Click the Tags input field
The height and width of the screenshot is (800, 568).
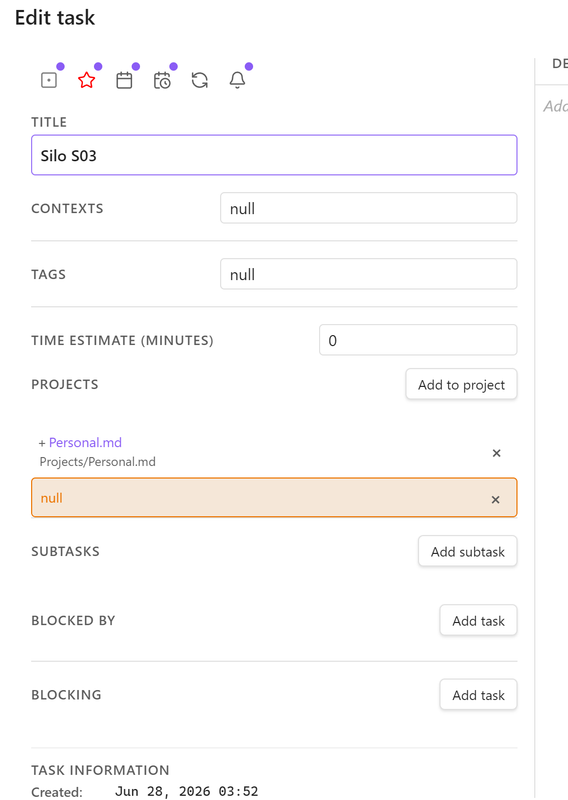[x=368, y=274]
